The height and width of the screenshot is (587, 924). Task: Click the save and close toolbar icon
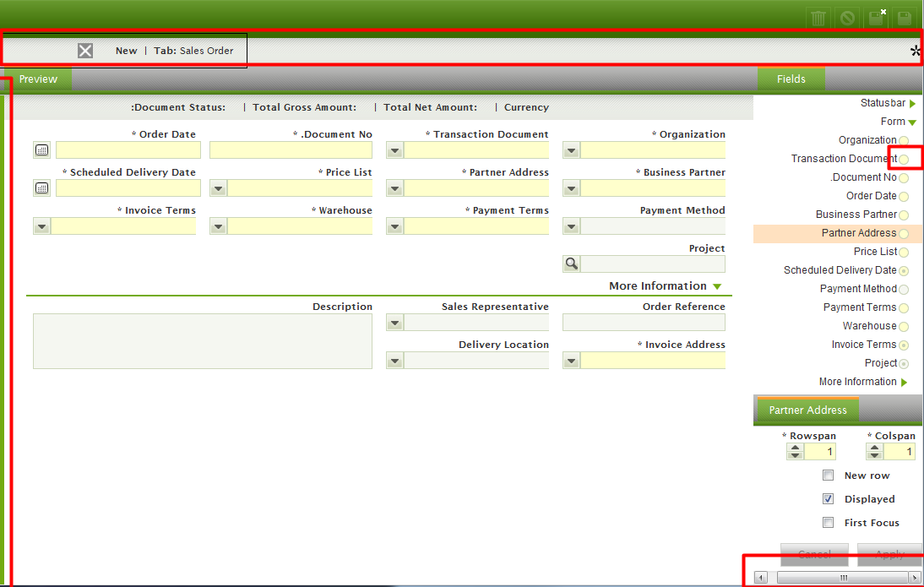876,18
